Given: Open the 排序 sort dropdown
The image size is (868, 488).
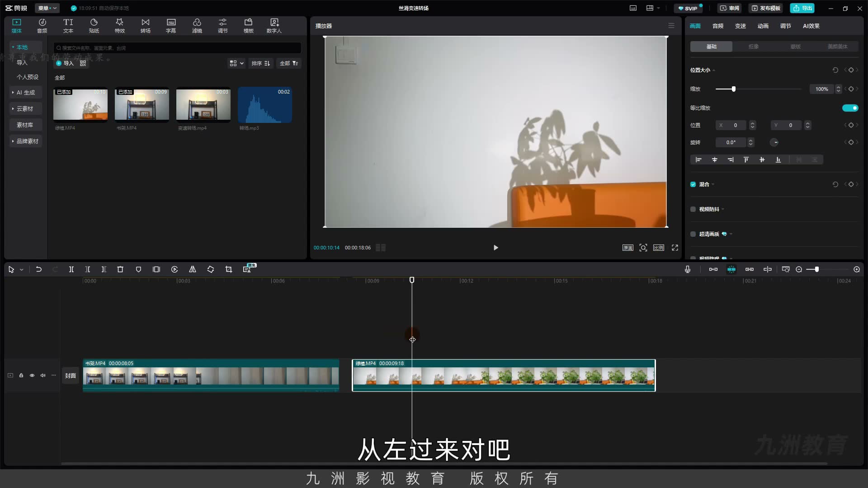Looking at the screenshot, I should (x=261, y=63).
